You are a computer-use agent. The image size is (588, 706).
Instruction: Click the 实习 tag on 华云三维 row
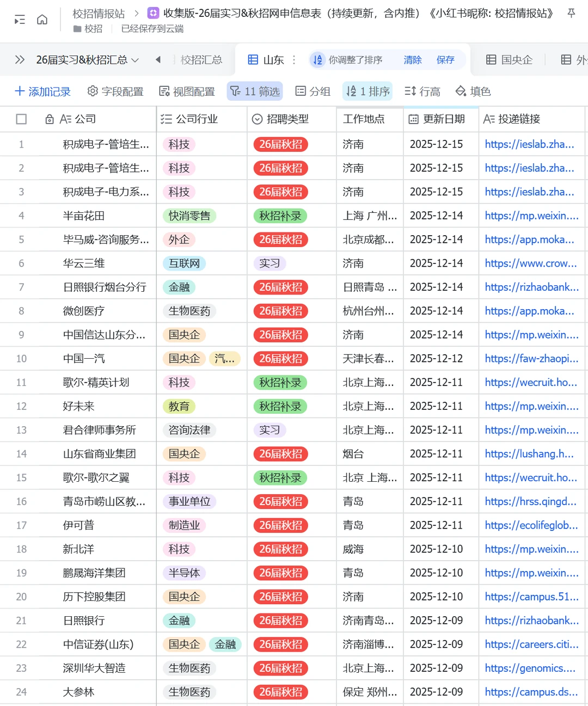point(269,263)
